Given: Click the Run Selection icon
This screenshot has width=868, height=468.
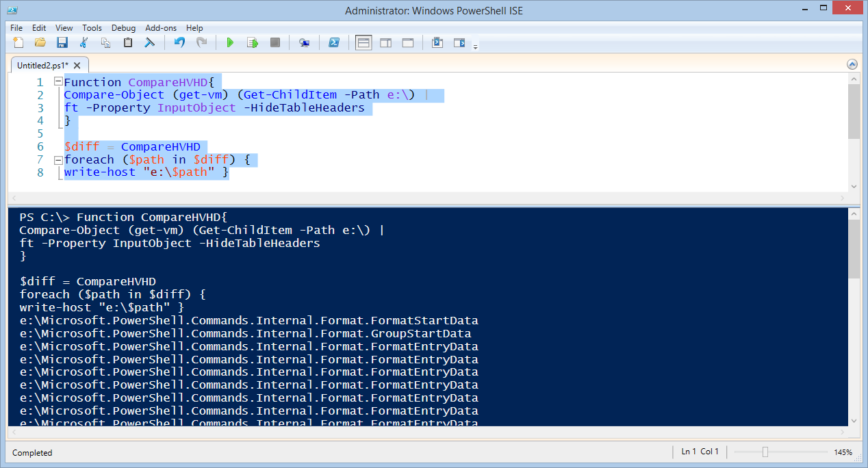Looking at the screenshot, I should point(253,42).
